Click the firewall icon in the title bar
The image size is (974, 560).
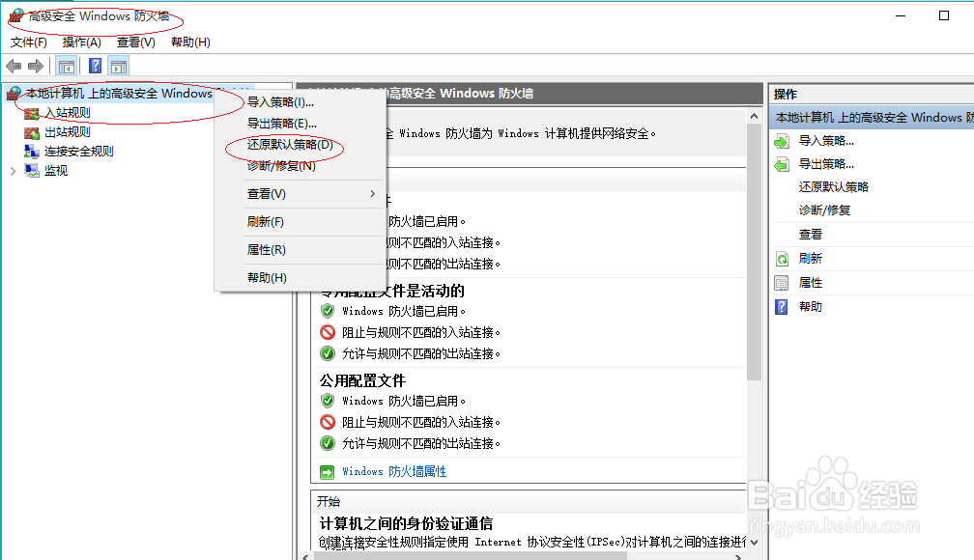point(16,15)
